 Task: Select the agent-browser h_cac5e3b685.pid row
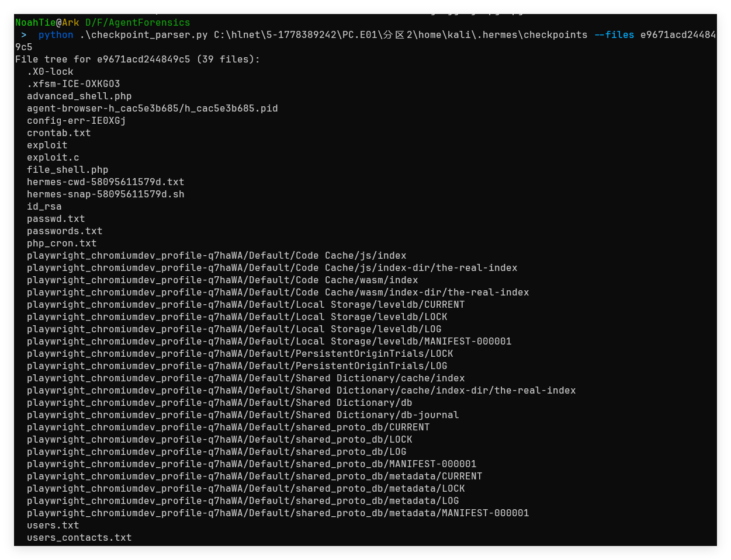click(153, 109)
